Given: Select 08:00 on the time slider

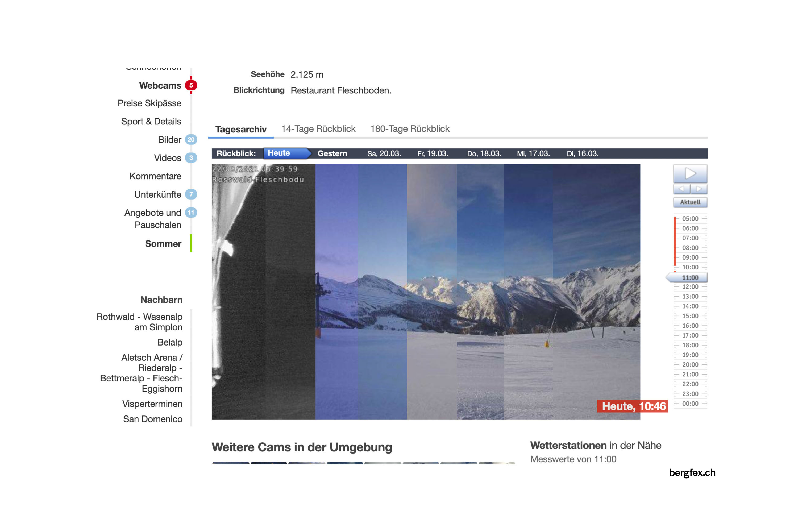Looking at the screenshot, I should (690, 248).
